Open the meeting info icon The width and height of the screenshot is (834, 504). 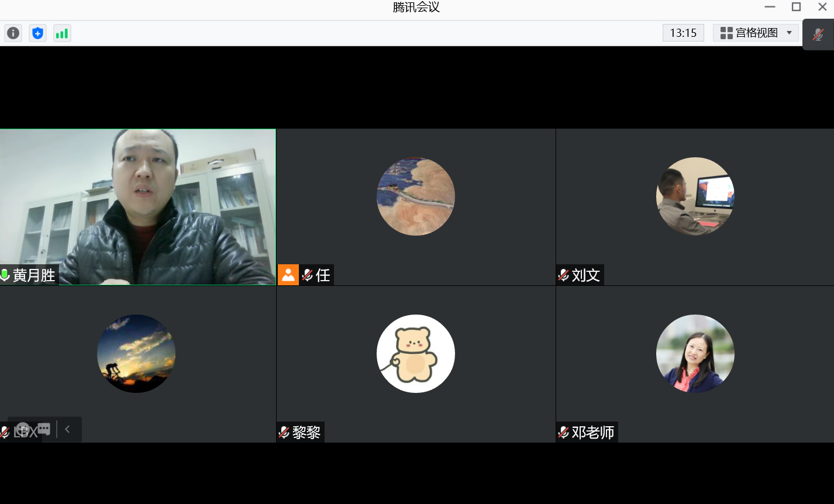[13, 33]
